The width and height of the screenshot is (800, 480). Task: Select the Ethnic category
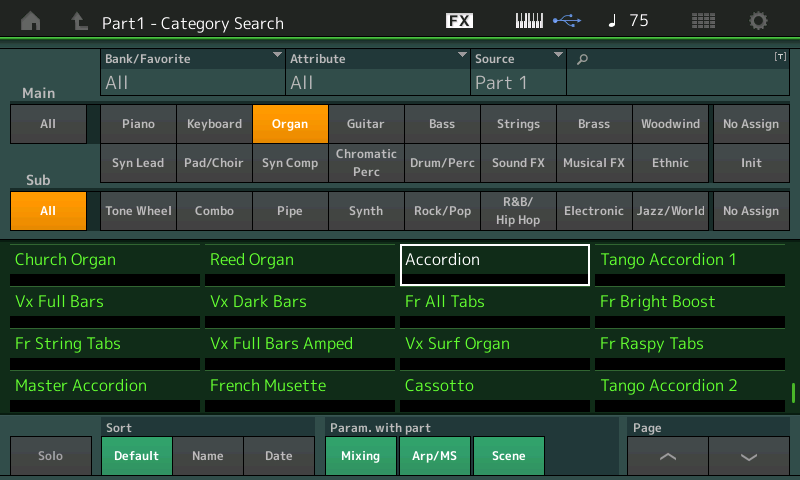click(670, 163)
